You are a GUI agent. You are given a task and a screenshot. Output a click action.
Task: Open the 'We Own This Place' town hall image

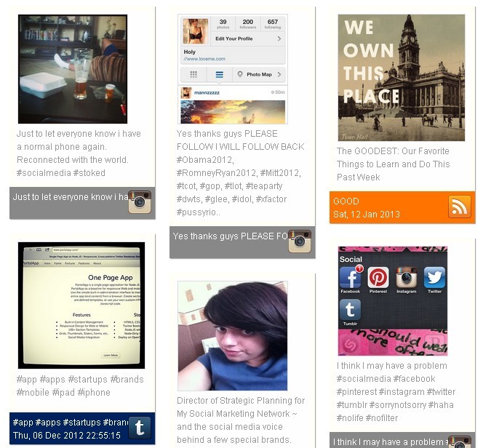(402, 78)
